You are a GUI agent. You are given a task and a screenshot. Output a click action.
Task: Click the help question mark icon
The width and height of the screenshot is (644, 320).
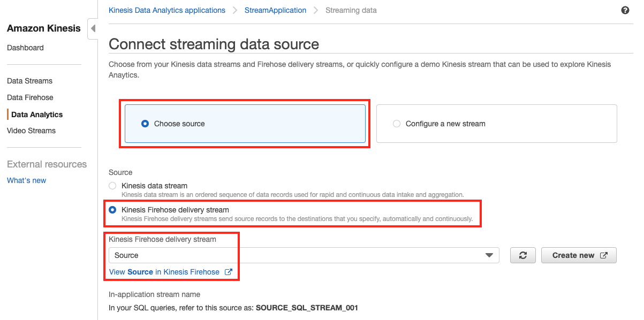pyautogui.click(x=625, y=10)
